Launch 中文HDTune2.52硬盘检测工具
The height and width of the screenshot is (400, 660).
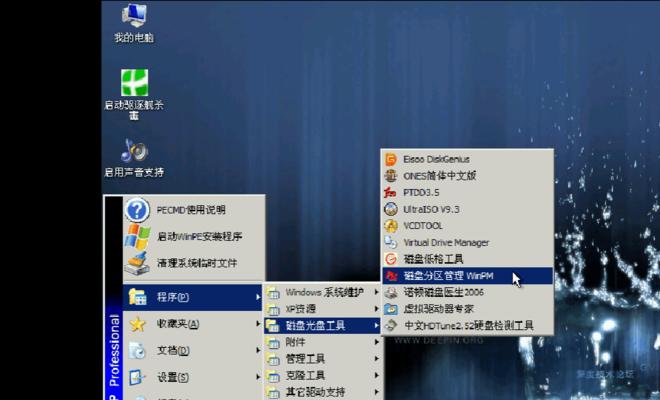(x=467, y=325)
